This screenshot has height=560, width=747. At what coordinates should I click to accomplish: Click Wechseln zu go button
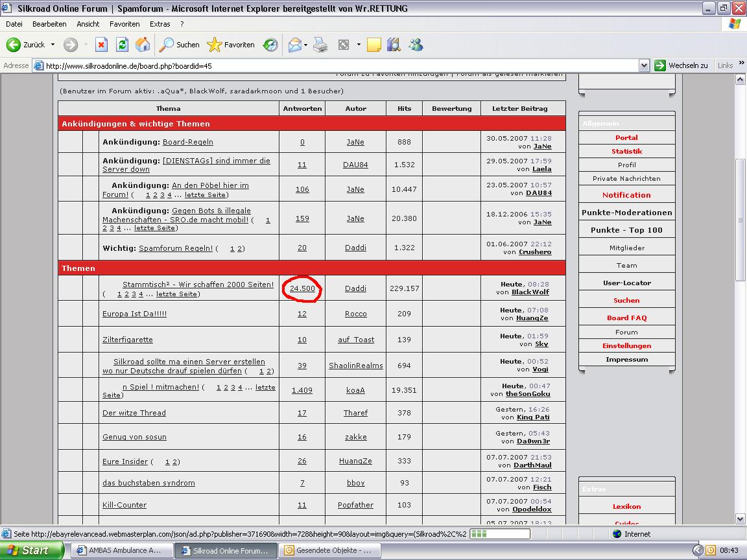pos(681,65)
